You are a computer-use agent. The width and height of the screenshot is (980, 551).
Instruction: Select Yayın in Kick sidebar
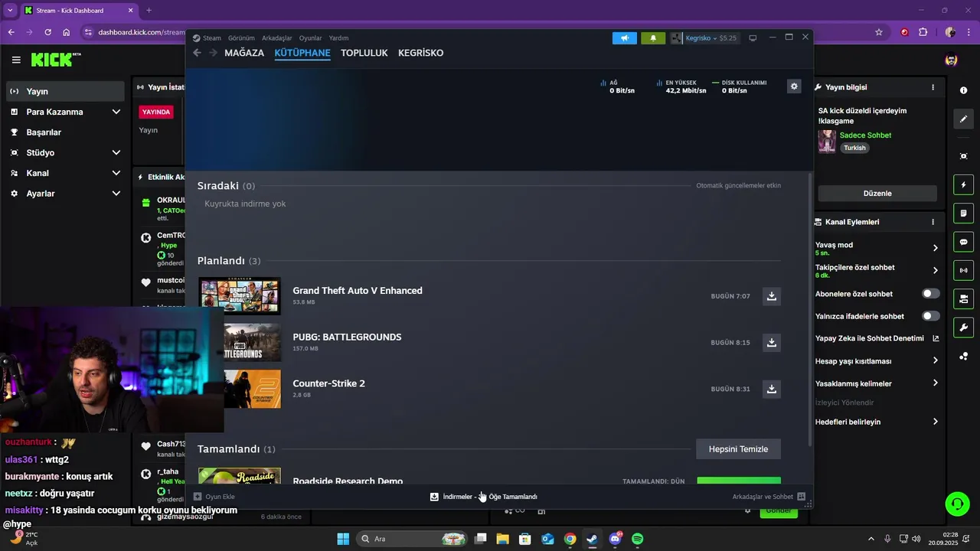[65, 91]
